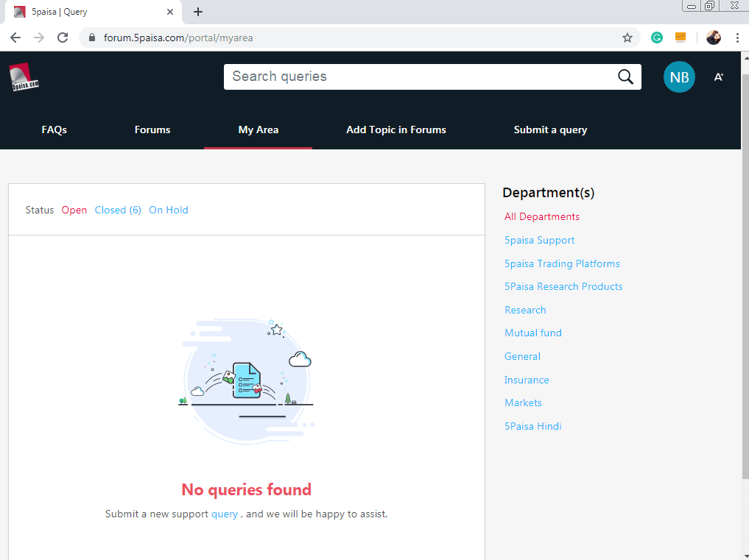Open 5paisa Trading Platforms department

(562, 263)
